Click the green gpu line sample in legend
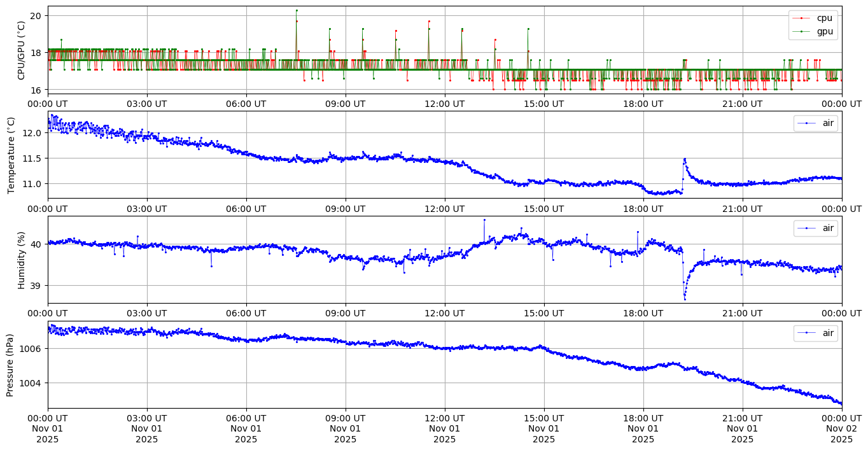The height and width of the screenshot is (450, 868). [x=804, y=31]
